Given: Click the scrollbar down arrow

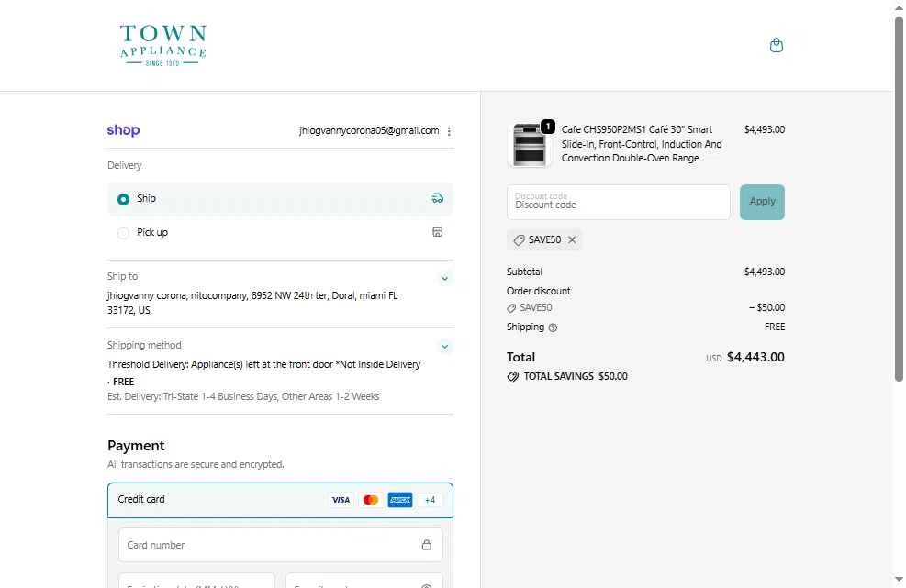Looking at the screenshot, I should coord(899,579).
